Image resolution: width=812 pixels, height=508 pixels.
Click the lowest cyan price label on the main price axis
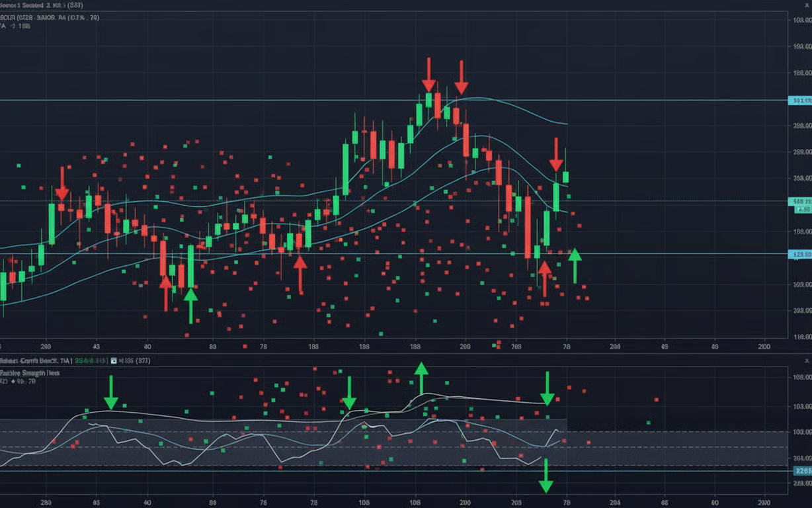point(801,254)
